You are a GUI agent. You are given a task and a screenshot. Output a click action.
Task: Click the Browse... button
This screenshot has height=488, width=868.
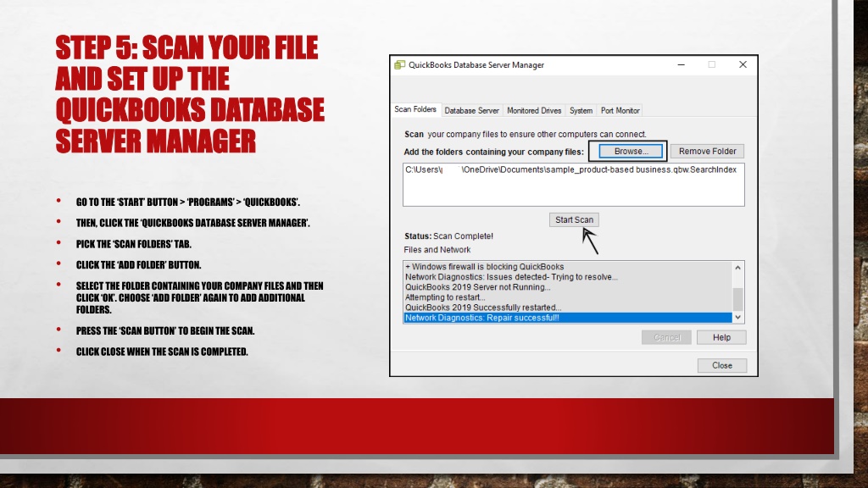pos(631,151)
